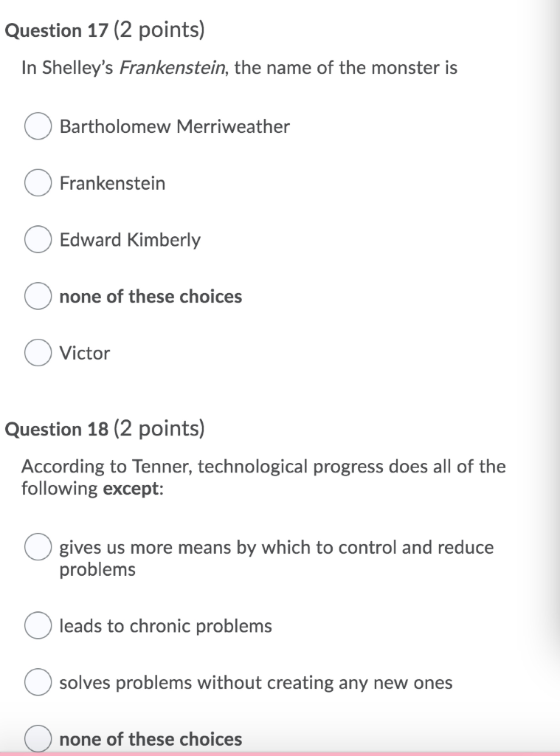Click the '(2 points)' label beside Question 18
This screenshot has width=560, height=756.
point(158,429)
